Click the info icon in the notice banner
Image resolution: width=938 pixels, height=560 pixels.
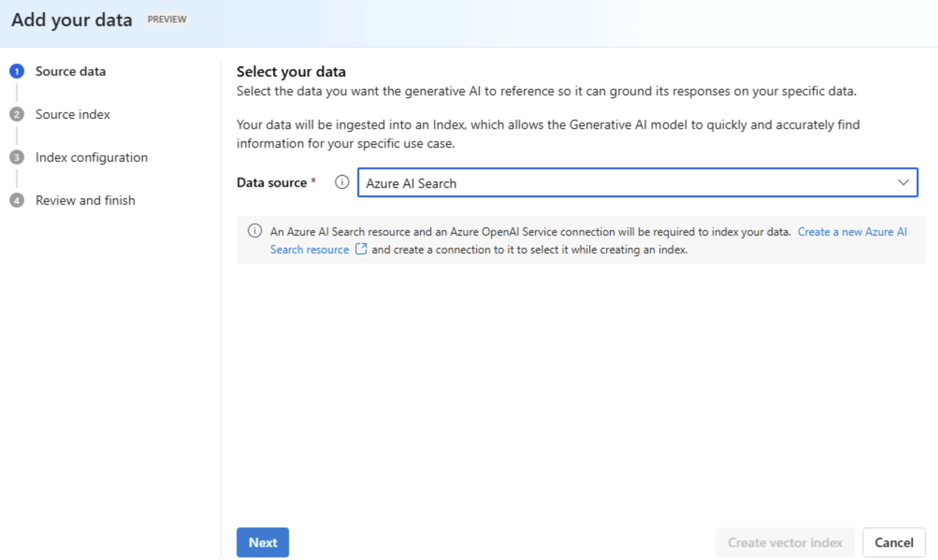coord(255,230)
